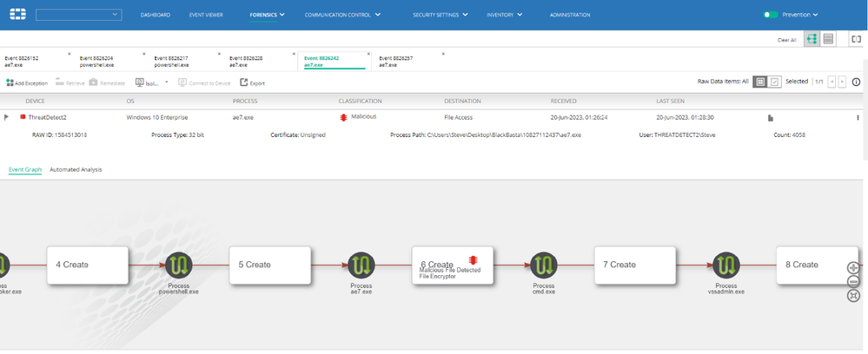This screenshot has height=354, width=868.
Task: Click Clear All events
Action: tap(786, 40)
